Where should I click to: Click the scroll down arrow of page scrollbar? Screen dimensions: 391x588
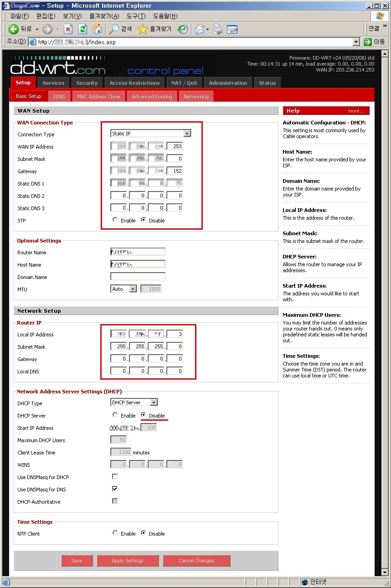385,572
